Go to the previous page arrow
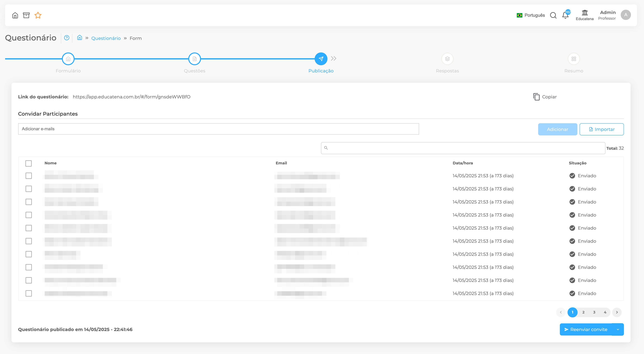 tap(561, 312)
